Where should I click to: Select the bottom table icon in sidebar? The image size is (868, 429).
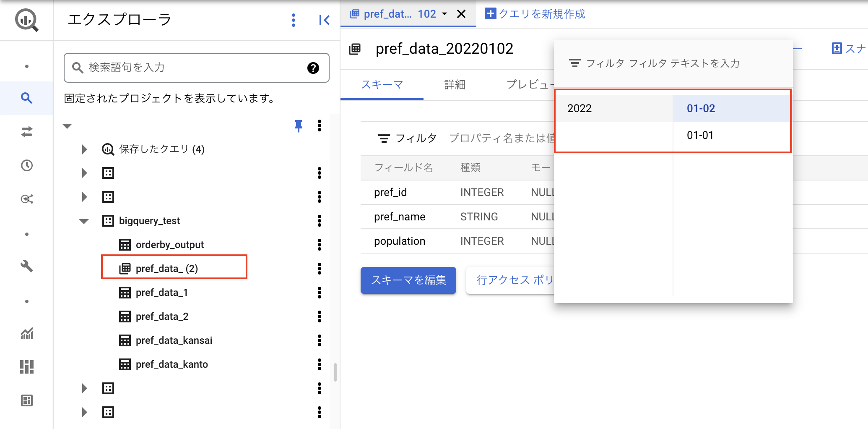(26, 400)
